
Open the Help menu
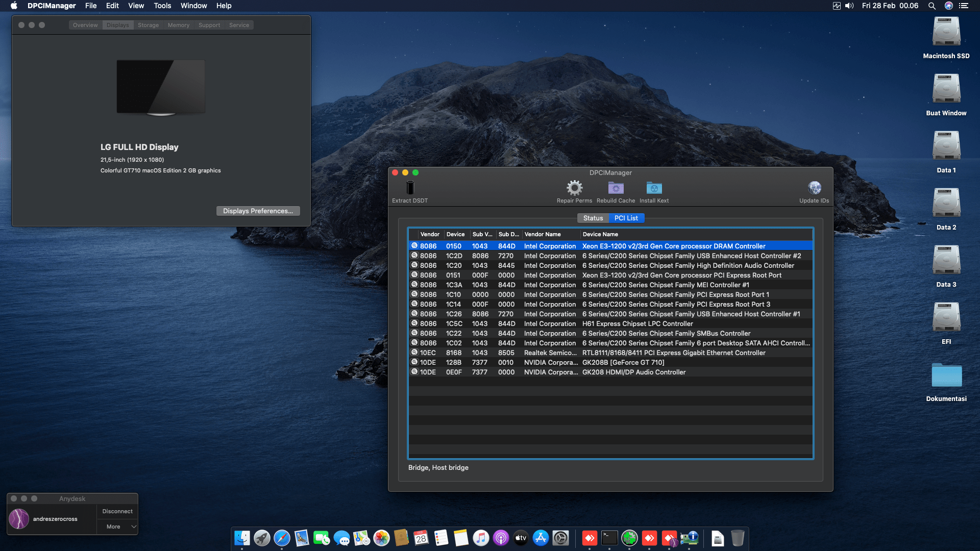pos(224,6)
